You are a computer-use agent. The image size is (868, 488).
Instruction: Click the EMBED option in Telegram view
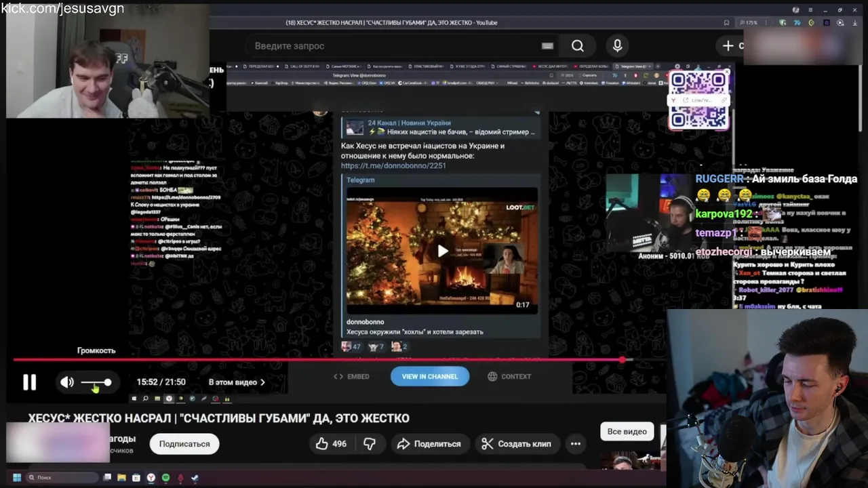pyautogui.click(x=351, y=376)
